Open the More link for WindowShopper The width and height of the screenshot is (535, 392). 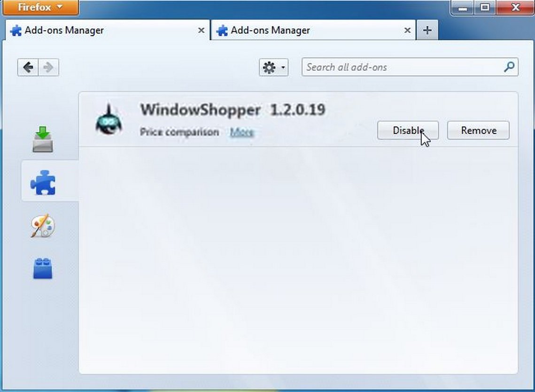(241, 132)
